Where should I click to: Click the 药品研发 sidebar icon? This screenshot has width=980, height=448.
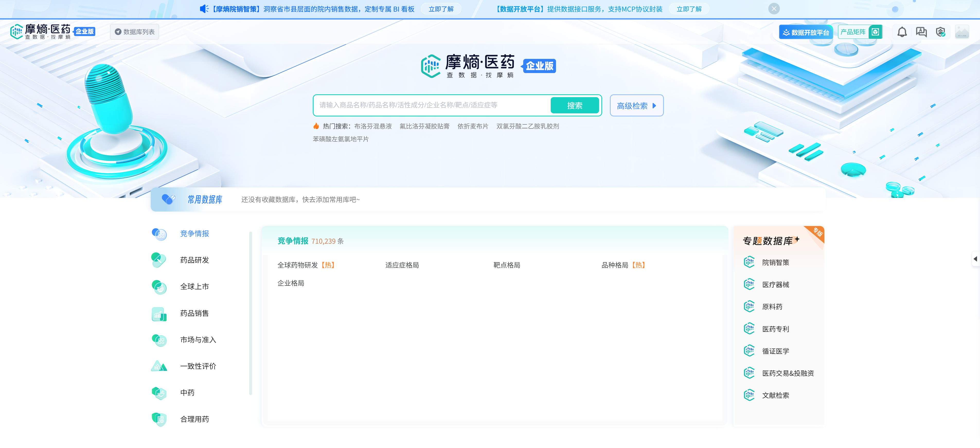159,260
